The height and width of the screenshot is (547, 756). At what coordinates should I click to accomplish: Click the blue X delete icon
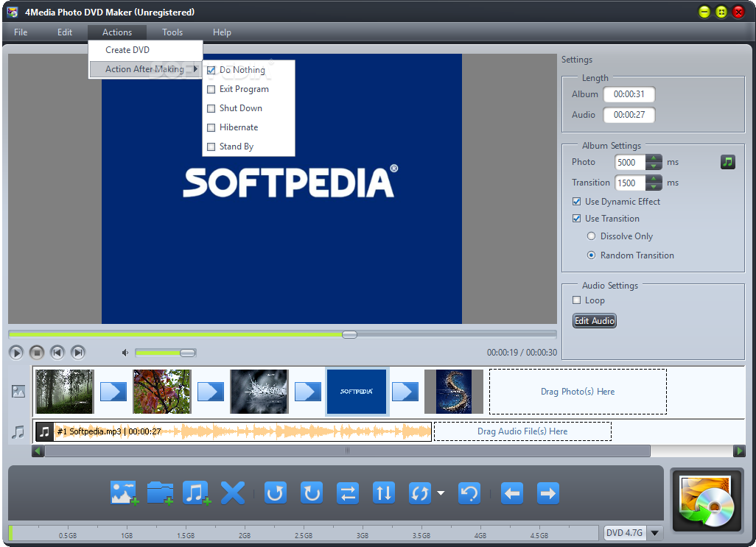232,493
